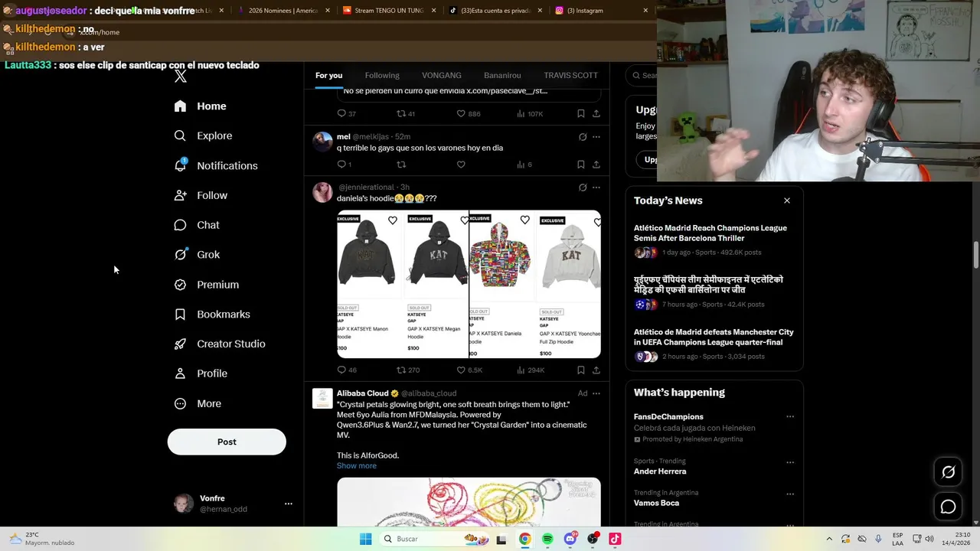Open Chat from the sidebar

pyautogui.click(x=197, y=225)
